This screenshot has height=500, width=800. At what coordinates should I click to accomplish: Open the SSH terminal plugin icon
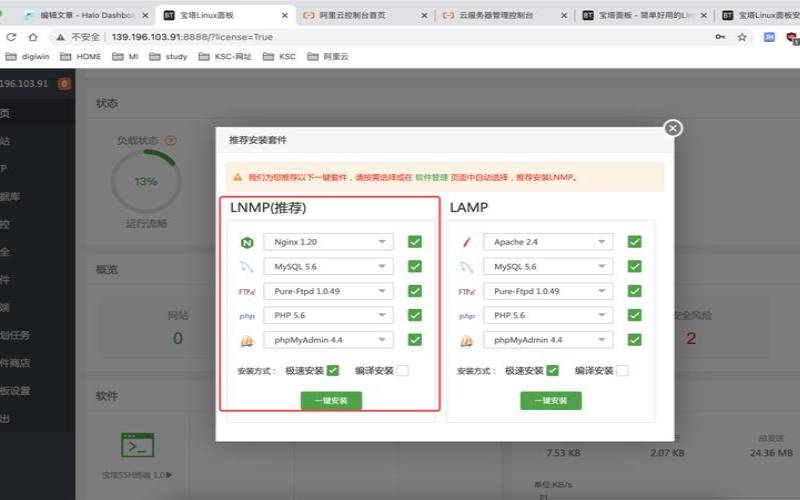[137, 445]
